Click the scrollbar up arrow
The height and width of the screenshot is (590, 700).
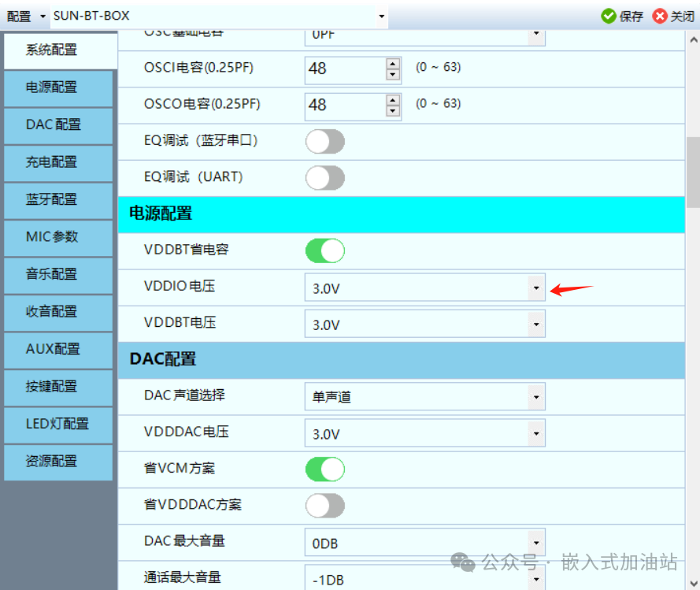coord(693,39)
